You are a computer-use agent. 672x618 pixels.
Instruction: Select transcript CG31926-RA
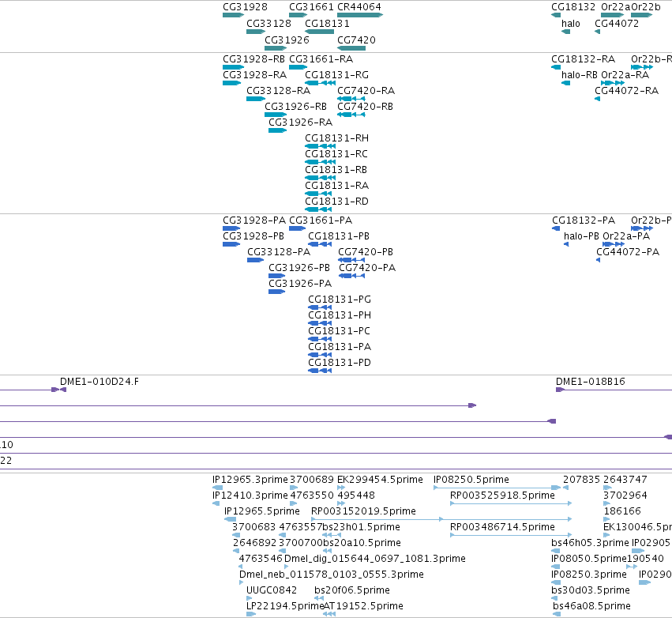coord(278,130)
